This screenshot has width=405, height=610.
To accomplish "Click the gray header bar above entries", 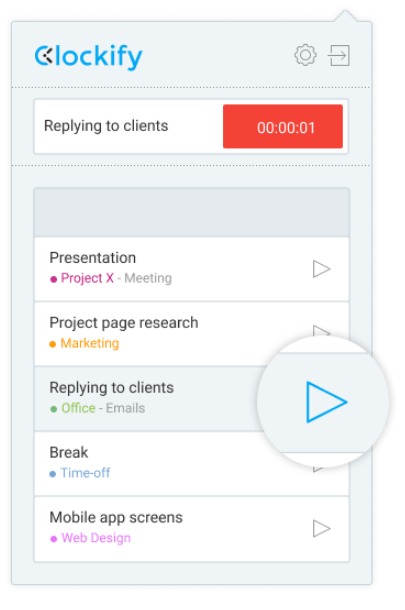I will tap(192, 212).
